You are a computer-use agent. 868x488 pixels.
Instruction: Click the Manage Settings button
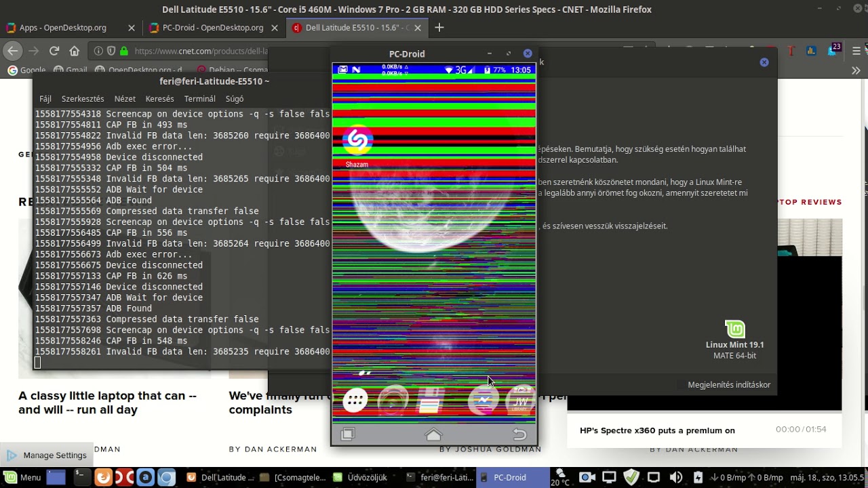[47, 455]
